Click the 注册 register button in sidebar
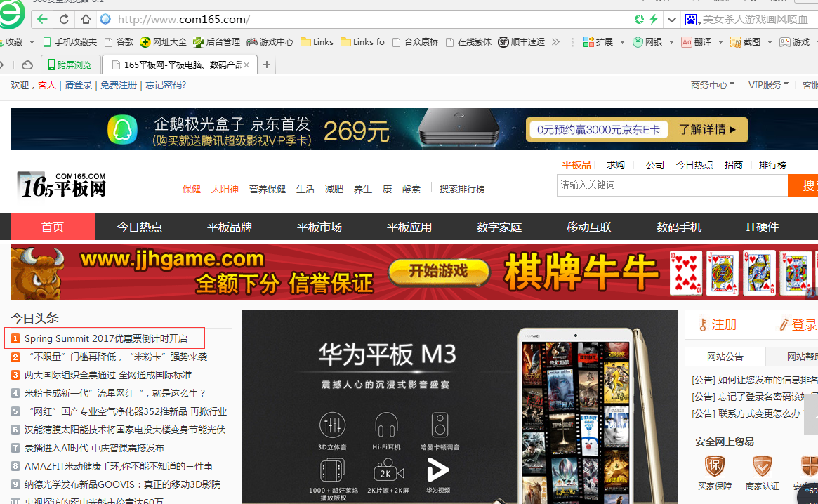This screenshot has width=818, height=504. (x=725, y=324)
